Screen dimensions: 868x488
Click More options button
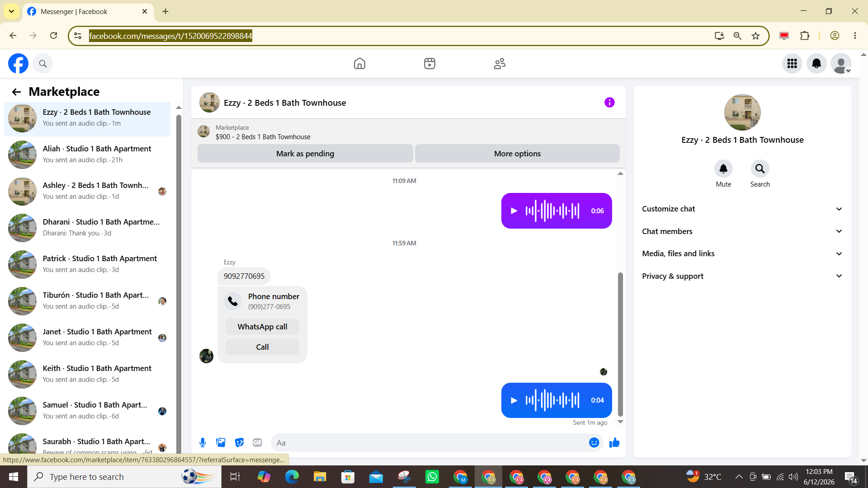(x=517, y=154)
